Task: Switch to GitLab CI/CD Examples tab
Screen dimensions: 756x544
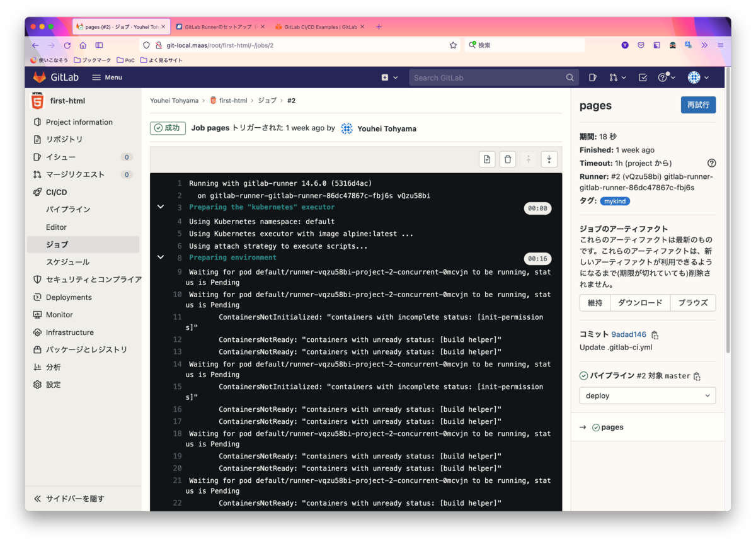Action: [320, 27]
